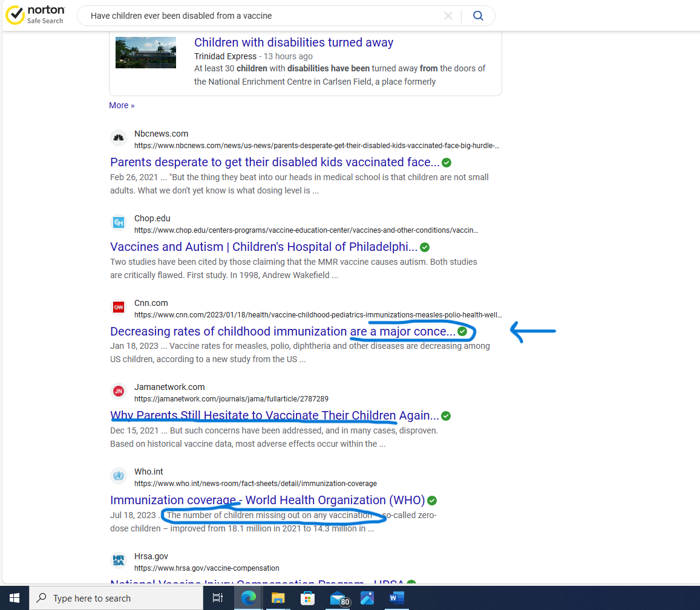This screenshot has width=700, height=610.
Task: Click the green safe checkmark beside JAMA result
Action: pos(446,416)
